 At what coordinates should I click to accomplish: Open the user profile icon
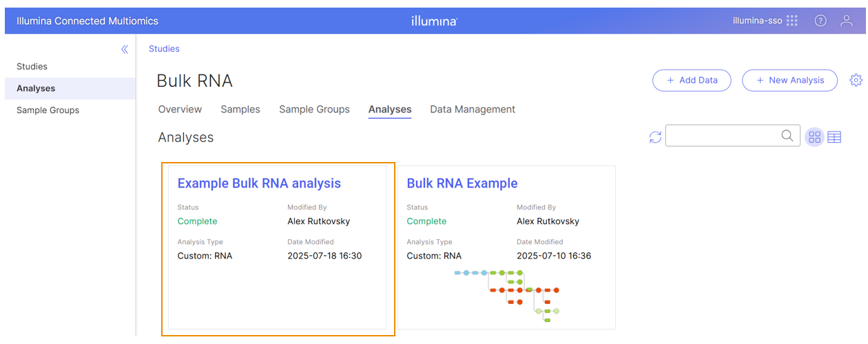pos(847,21)
